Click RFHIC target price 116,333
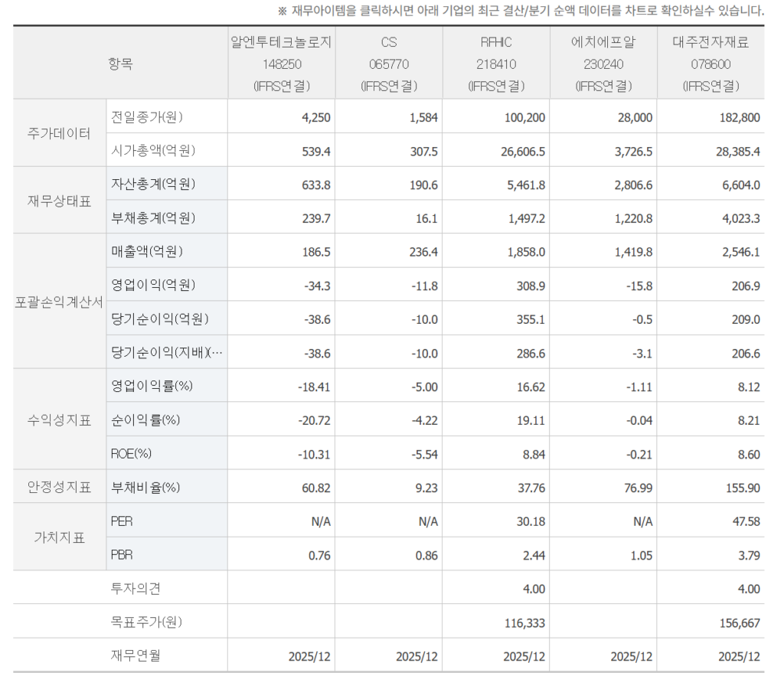784x676 pixels. (524, 623)
